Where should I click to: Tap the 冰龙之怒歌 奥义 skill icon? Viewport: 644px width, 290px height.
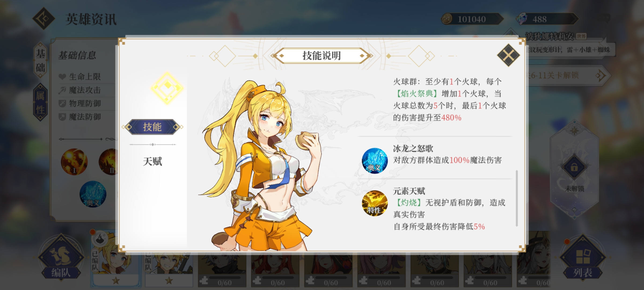pos(375,160)
